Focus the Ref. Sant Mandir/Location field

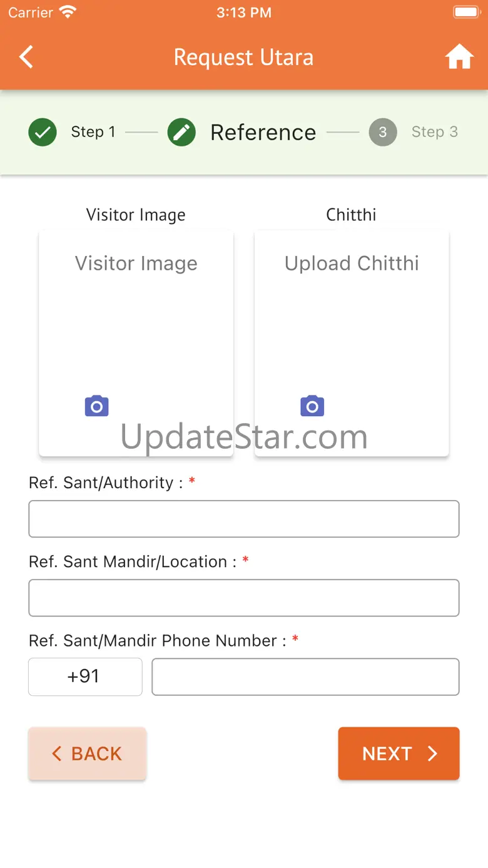[244, 598]
